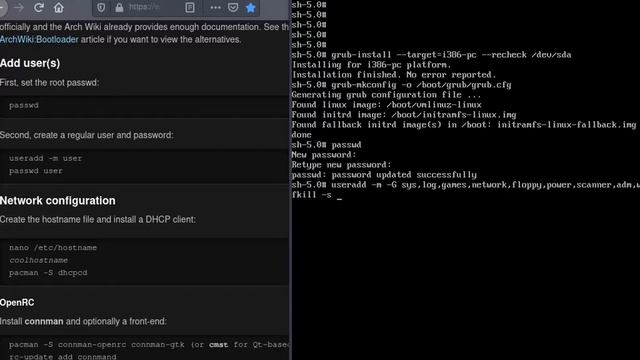Click 'Installation finished. No error reported.' line
Viewport: 640px width, 360px height.
[x=394, y=75]
